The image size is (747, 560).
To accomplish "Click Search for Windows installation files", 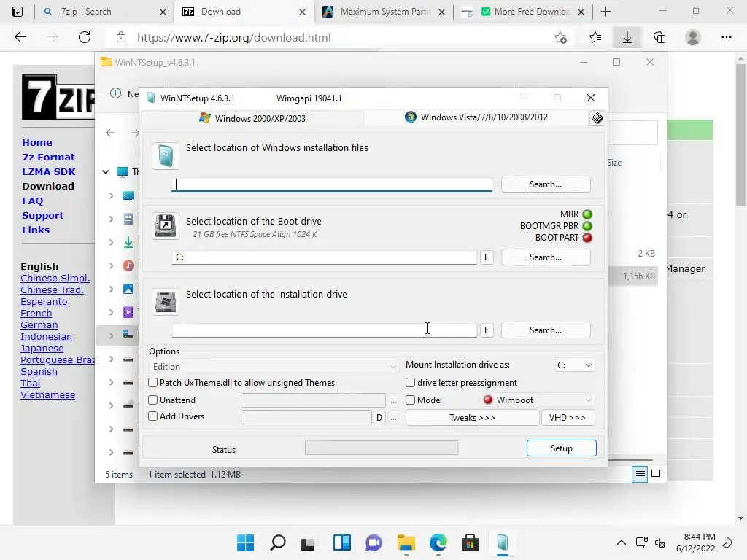I will (546, 184).
